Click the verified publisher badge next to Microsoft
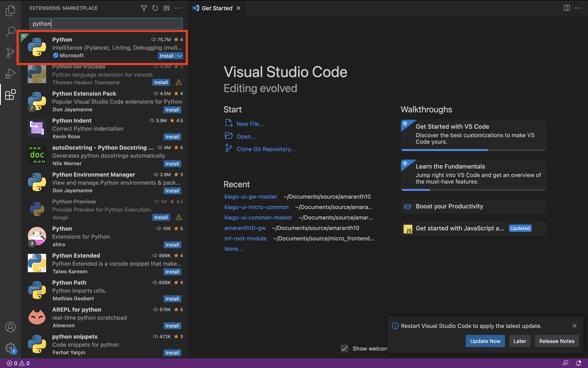 (x=55, y=56)
